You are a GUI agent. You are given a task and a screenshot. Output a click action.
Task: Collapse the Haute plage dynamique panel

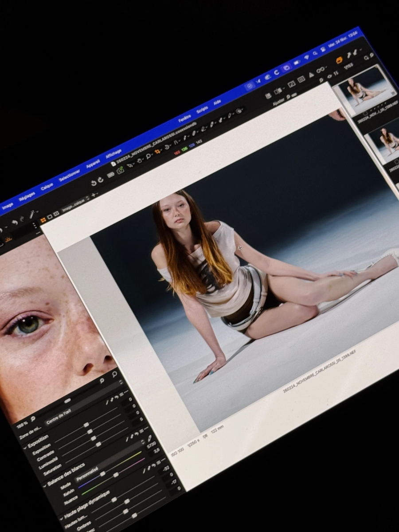[x=61, y=518]
